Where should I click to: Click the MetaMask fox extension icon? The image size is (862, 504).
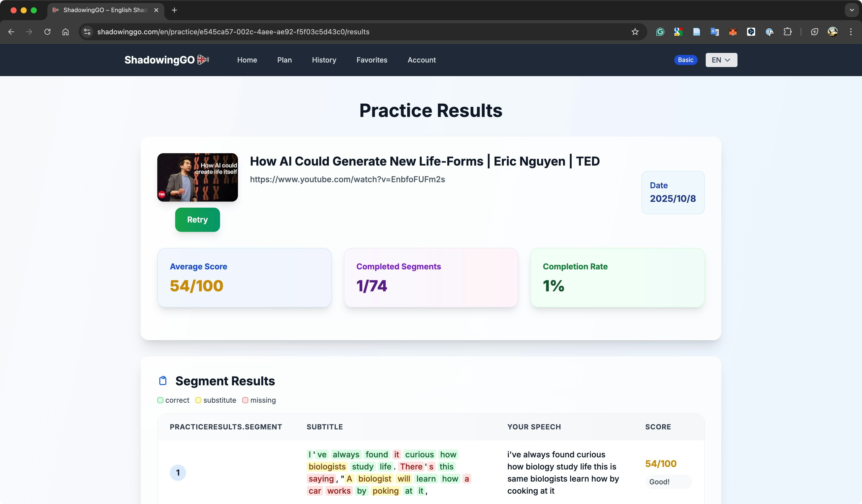point(733,32)
